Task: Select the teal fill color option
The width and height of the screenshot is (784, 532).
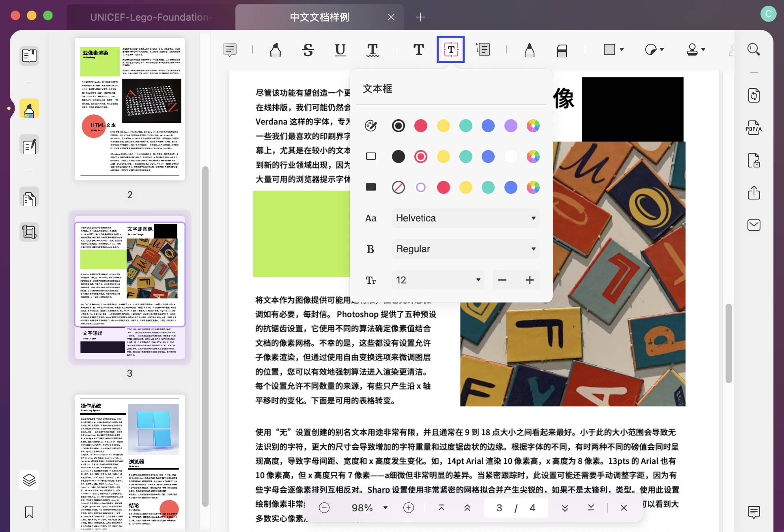Action: (488, 187)
